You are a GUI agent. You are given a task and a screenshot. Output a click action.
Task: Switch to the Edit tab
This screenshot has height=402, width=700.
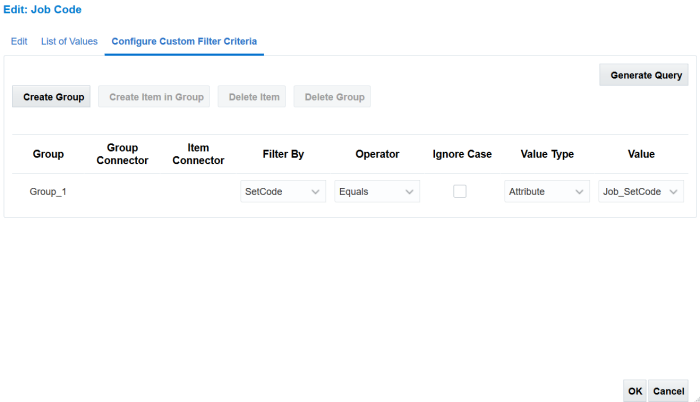click(x=19, y=41)
